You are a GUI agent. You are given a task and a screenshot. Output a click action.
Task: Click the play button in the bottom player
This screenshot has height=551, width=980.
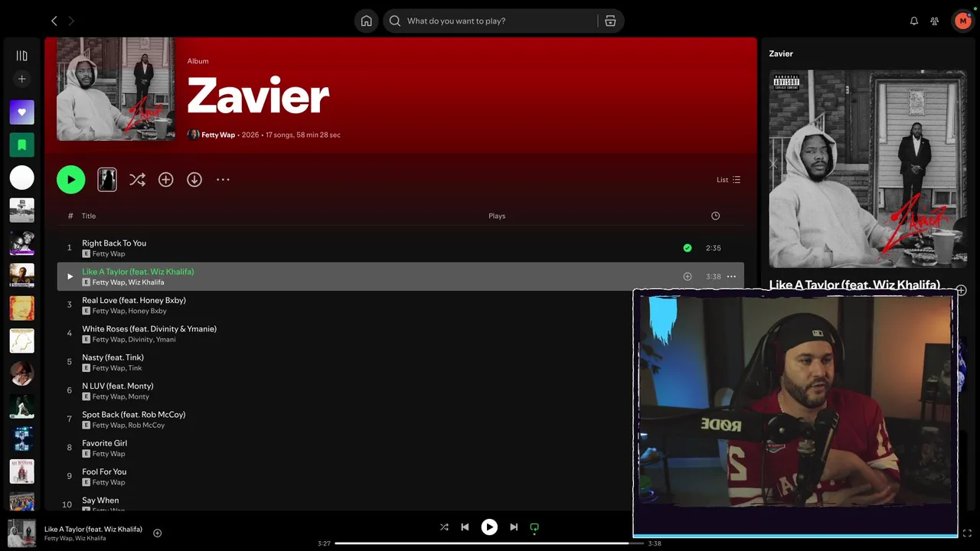click(489, 527)
